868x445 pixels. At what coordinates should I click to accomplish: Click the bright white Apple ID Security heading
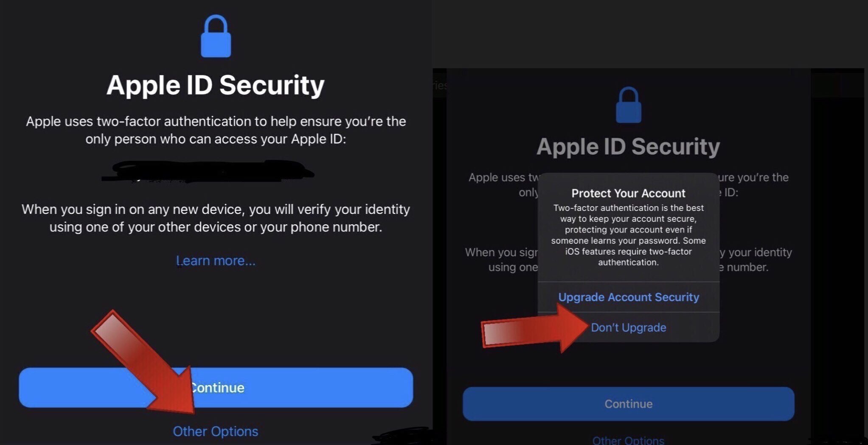216,85
